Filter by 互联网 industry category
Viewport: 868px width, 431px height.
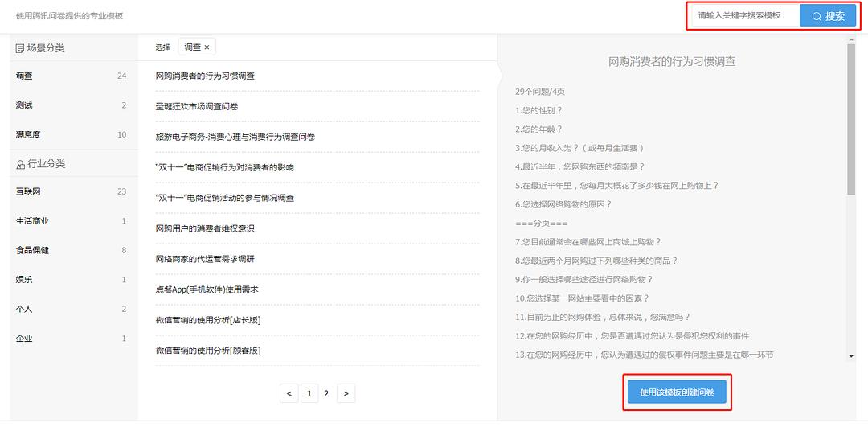point(28,192)
